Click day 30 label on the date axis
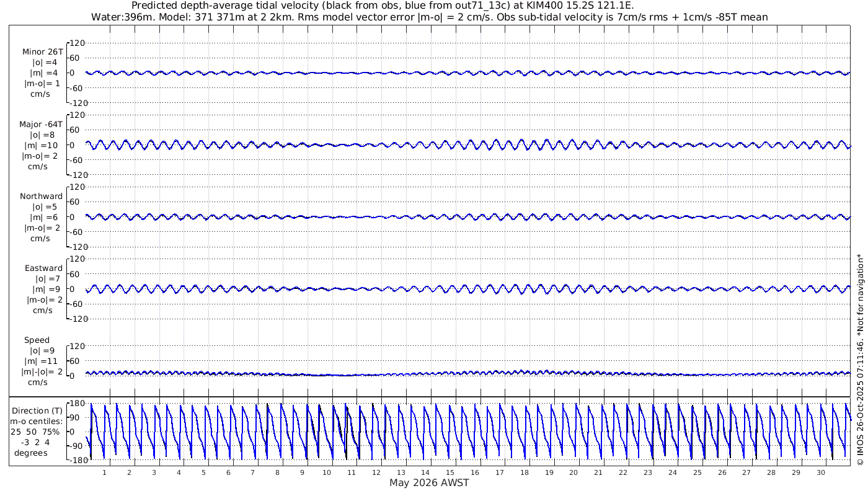Viewport: 868px width, 496px height. pyautogui.click(x=821, y=472)
